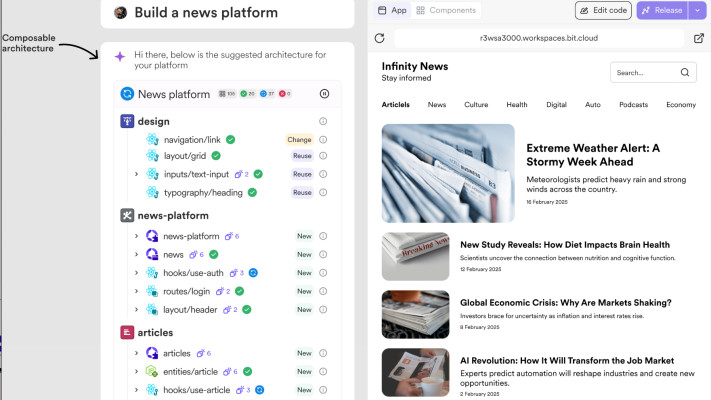The width and height of the screenshot is (711, 400).
Task: Expand the inputs/text-input component
Action: (136, 174)
